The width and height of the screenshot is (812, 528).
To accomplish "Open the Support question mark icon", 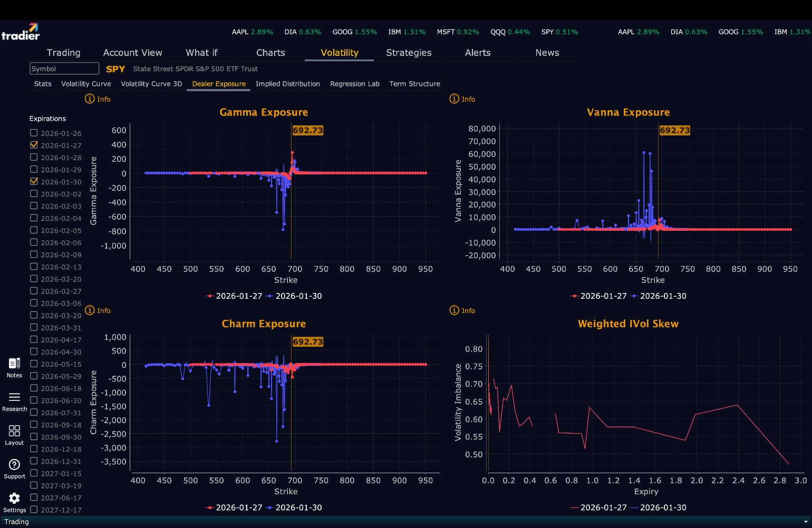I will tap(14, 465).
